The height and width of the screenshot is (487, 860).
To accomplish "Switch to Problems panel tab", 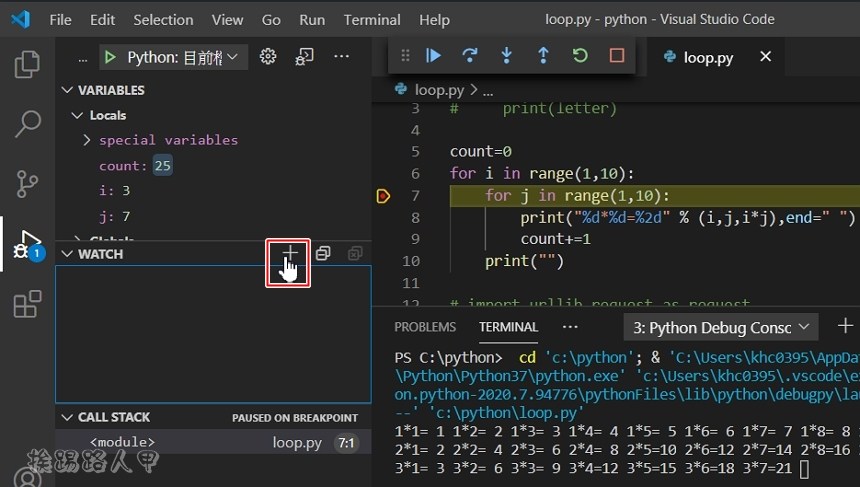I will 425,327.
